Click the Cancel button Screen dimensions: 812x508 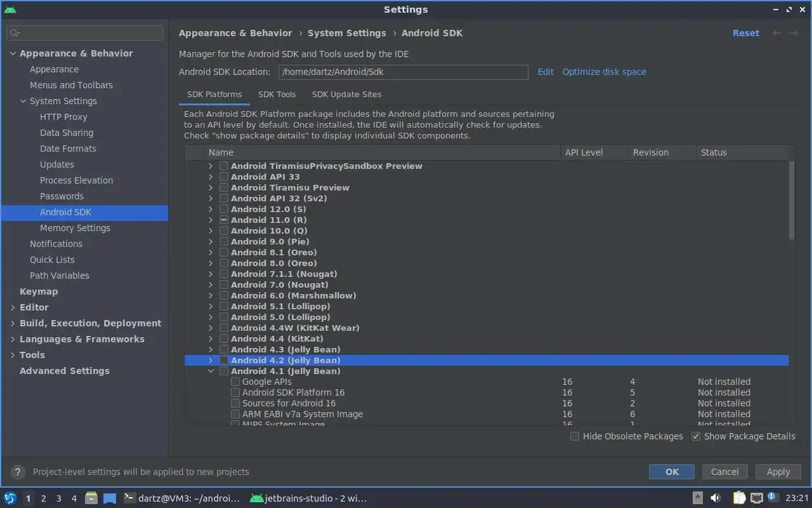coord(724,472)
